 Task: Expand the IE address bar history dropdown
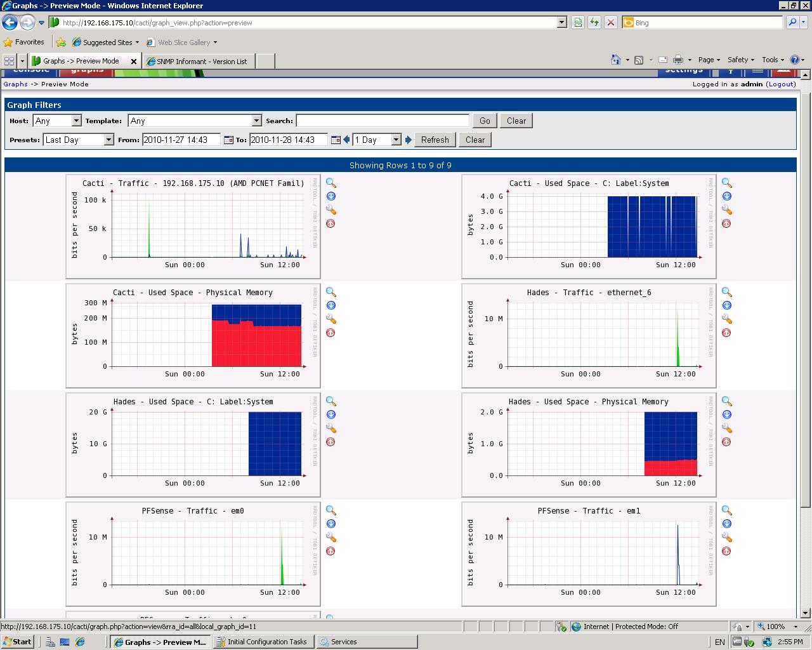[561, 22]
